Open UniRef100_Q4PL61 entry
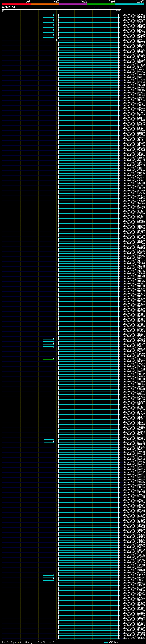Viewport: 146px width, 644px height. [x=134, y=404]
